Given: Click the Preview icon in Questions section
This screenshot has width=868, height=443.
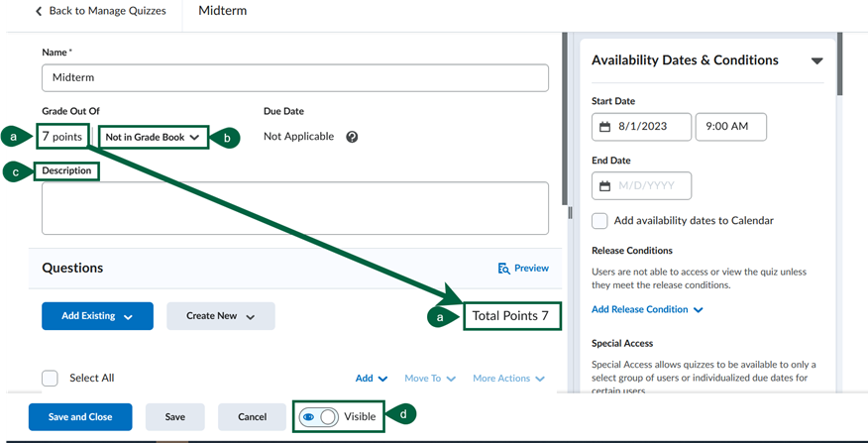Looking at the screenshot, I should 504,268.
